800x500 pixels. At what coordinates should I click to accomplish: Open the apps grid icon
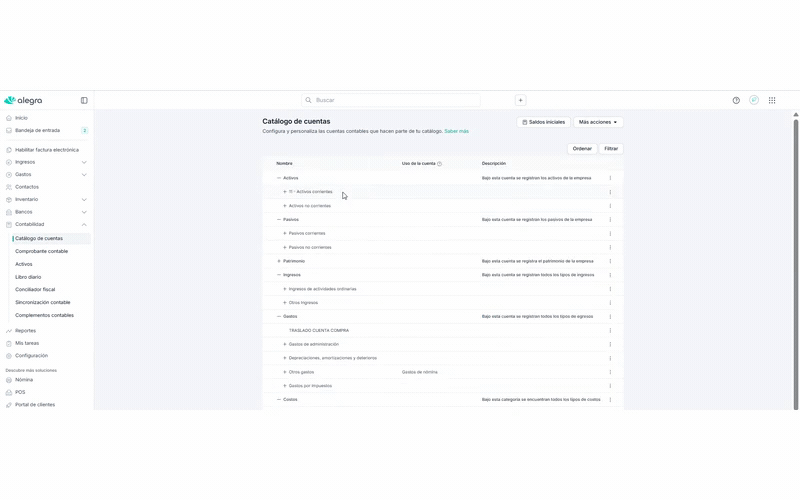click(772, 100)
